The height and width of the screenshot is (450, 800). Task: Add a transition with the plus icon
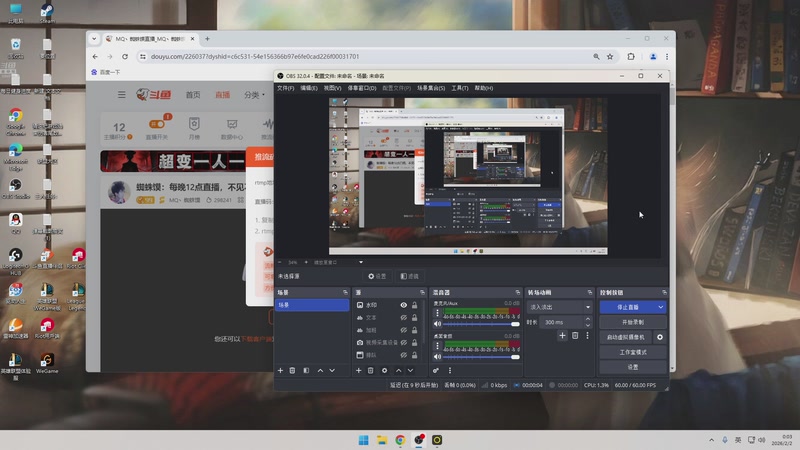pyautogui.click(x=562, y=335)
